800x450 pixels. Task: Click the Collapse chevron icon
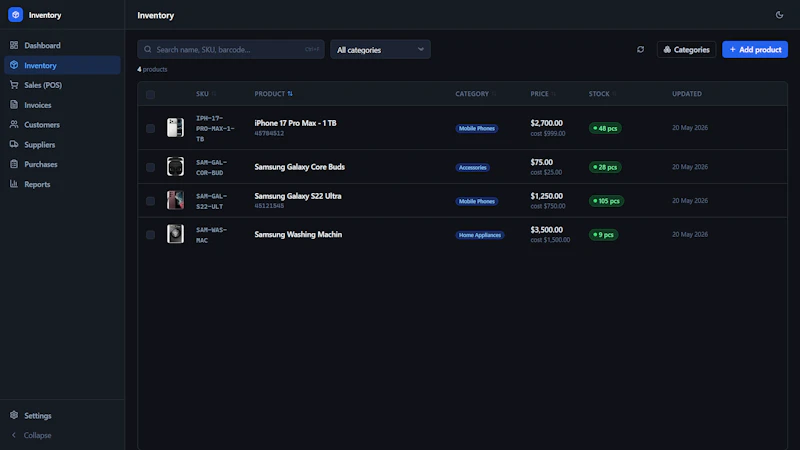pyautogui.click(x=14, y=435)
